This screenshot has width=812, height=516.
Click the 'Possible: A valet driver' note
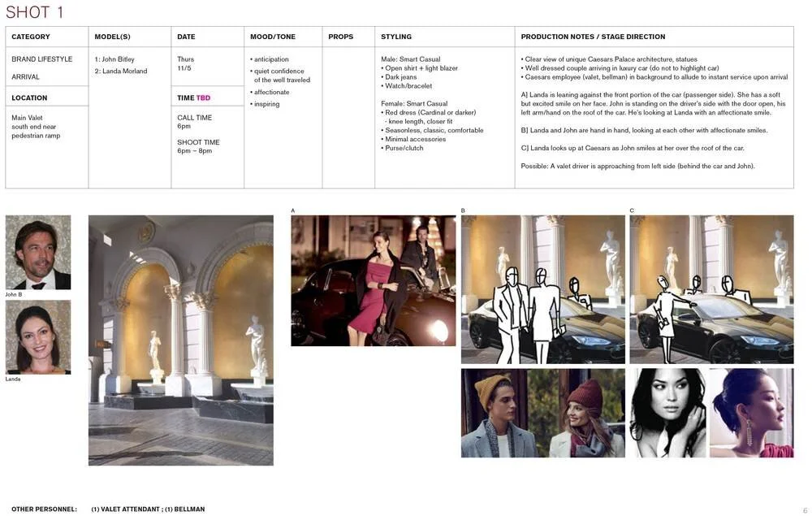pyautogui.click(x=637, y=166)
